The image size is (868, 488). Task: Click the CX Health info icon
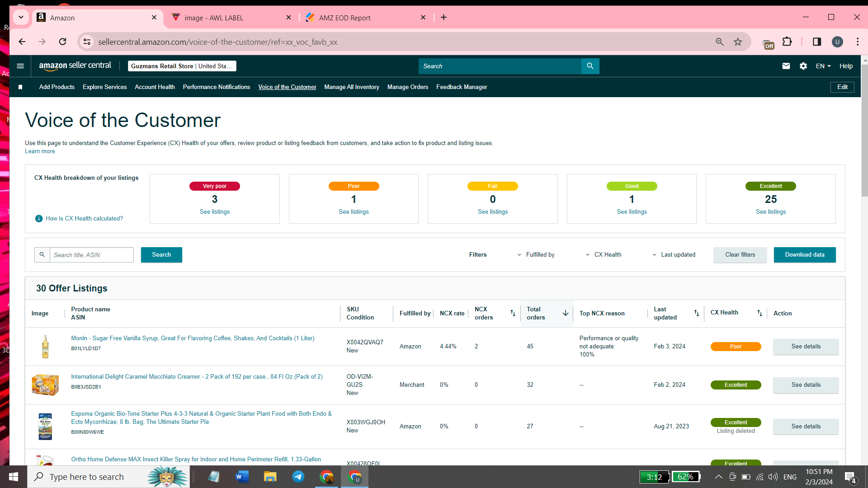39,219
